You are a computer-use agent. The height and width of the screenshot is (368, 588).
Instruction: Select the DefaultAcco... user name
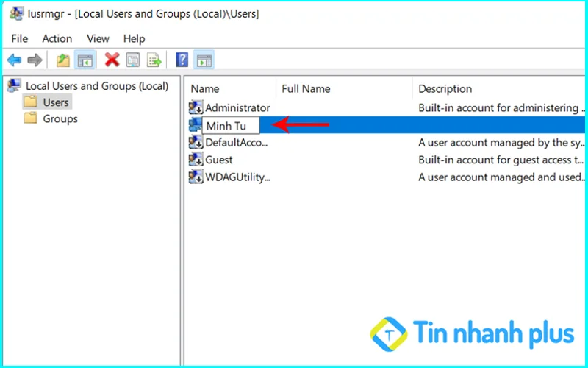coord(237,143)
